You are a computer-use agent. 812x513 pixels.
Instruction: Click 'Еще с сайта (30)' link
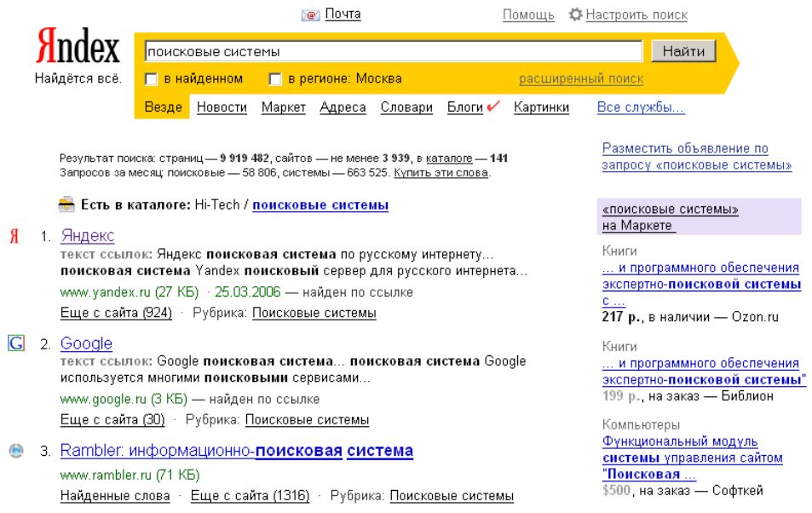click(112, 420)
